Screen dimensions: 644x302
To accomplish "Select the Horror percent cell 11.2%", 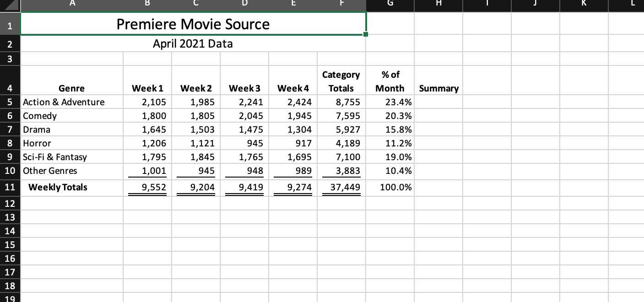I will tap(390, 143).
